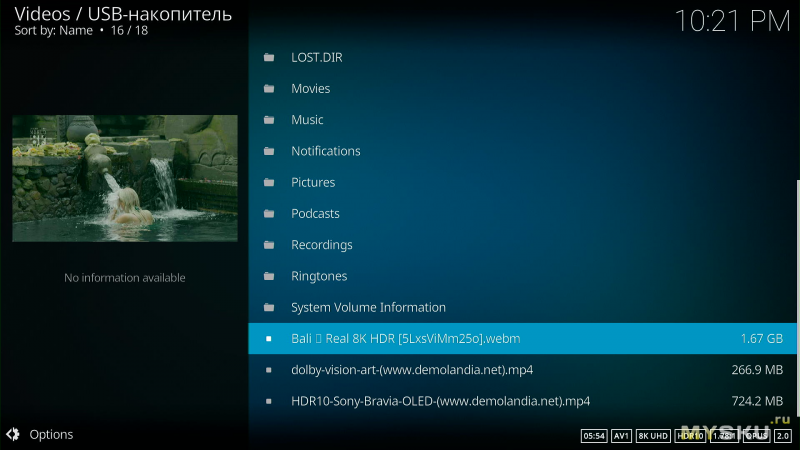Click the 8K UHD resolution badge

pos(653,436)
